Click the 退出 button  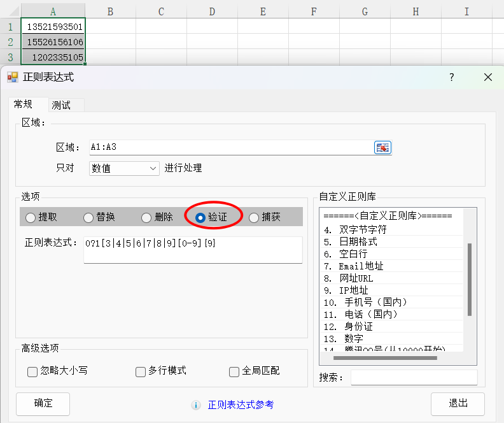coord(458,404)
